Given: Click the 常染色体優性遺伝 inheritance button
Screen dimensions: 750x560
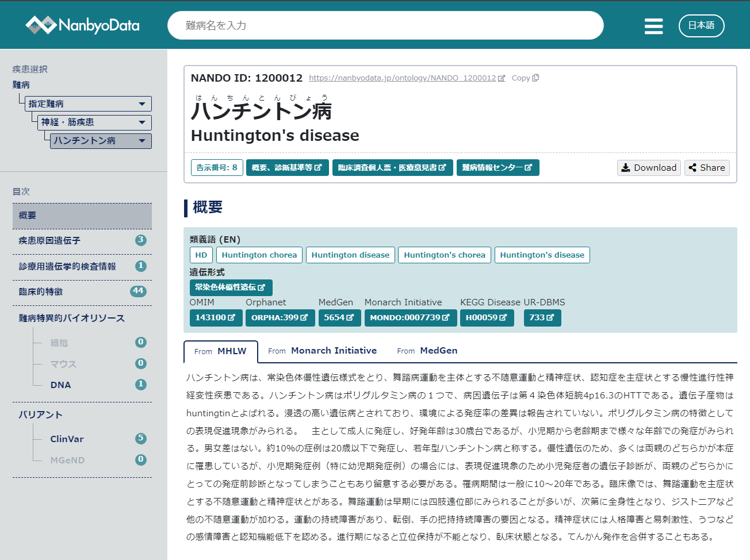Looking at the screenshot, I should pos(231,287).
